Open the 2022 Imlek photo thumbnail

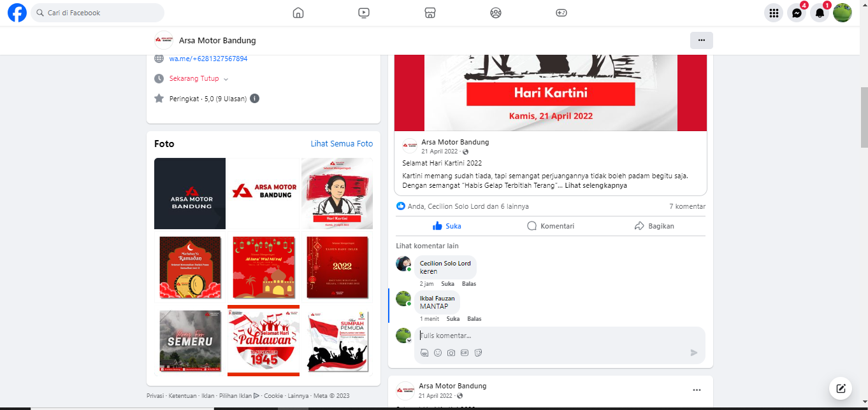pos(337,267)
